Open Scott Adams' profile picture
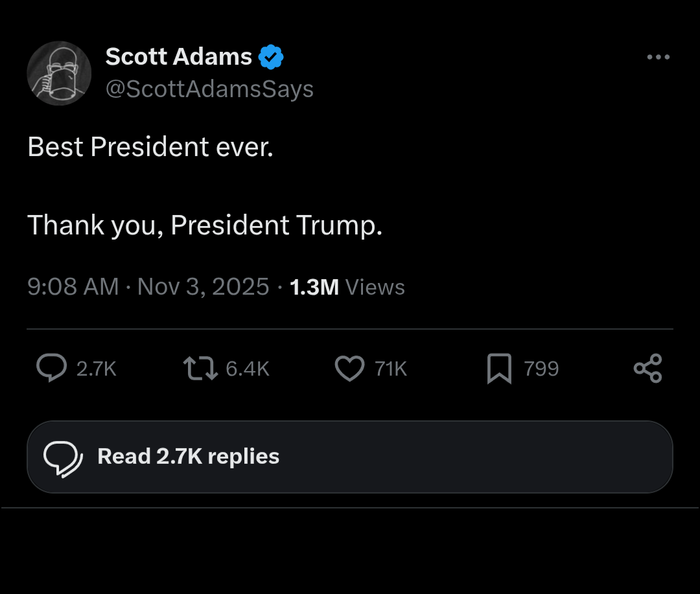Screen dimensions: 700x594 [59, 73]
